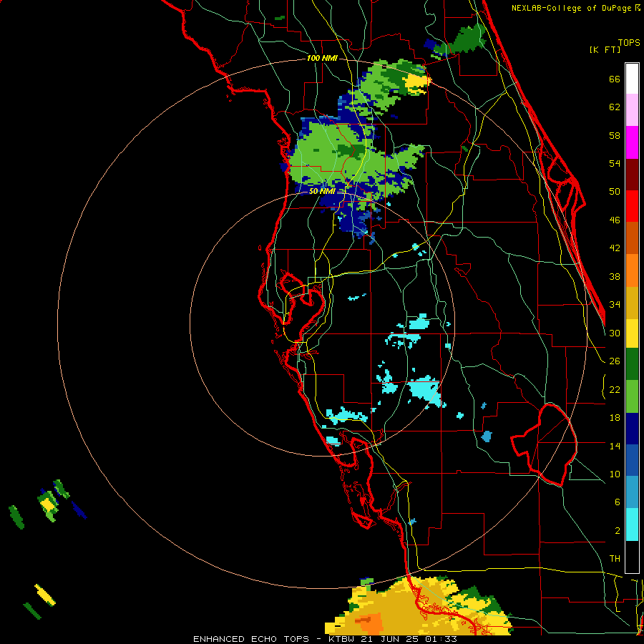Click the "22" legend value
The height and width of the screenshot is (644, 644).
click(615, 389)
